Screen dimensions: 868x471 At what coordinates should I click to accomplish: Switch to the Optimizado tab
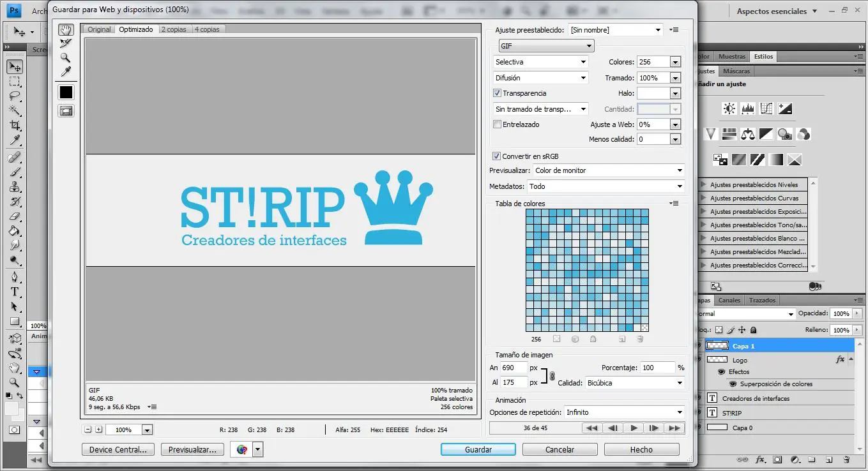(x=136, y=29)
